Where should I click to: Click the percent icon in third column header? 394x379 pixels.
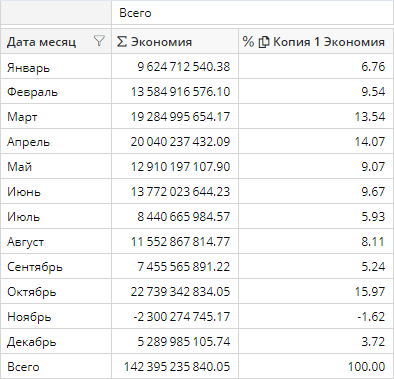click(248, 42)
